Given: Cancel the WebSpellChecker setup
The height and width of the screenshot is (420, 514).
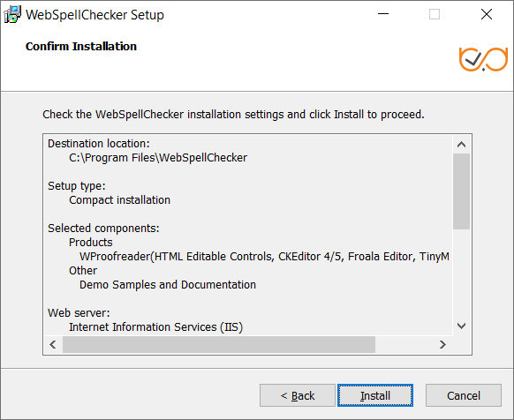Looking at the screenshot, I should coord(463,395).
